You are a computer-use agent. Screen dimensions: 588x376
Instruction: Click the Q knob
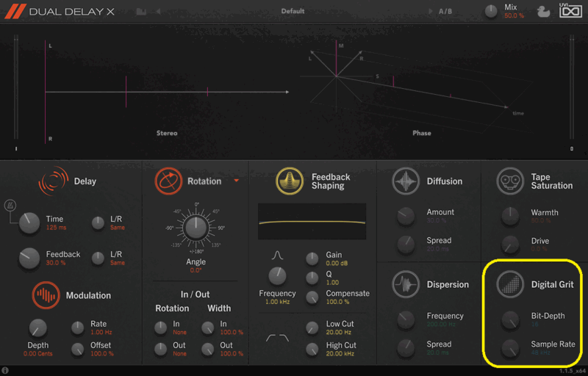tap(312, 278)
